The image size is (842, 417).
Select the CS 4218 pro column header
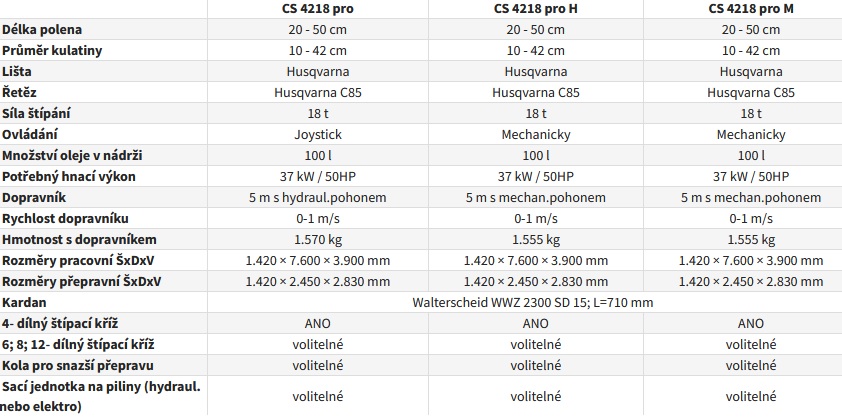317,9
